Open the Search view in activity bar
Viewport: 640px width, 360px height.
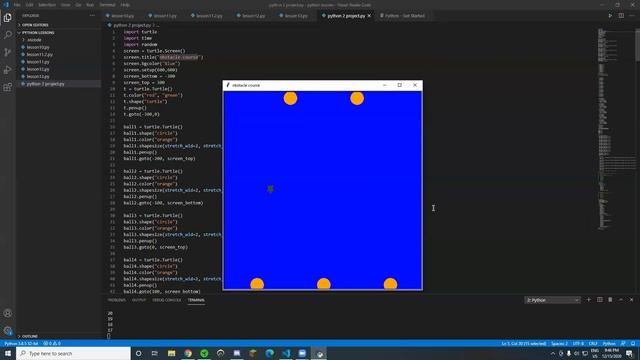click(x=8, y=35)
